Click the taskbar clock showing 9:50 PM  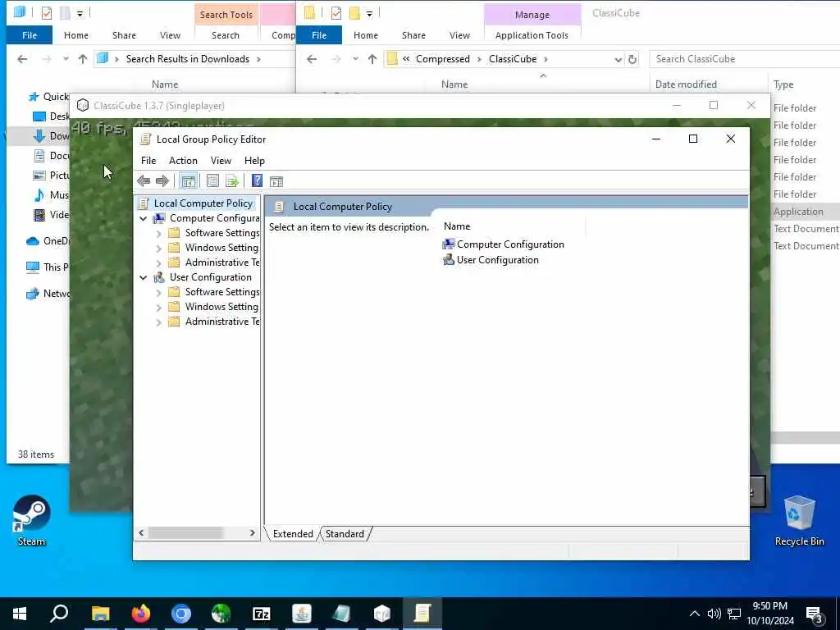tap(769, 614)
